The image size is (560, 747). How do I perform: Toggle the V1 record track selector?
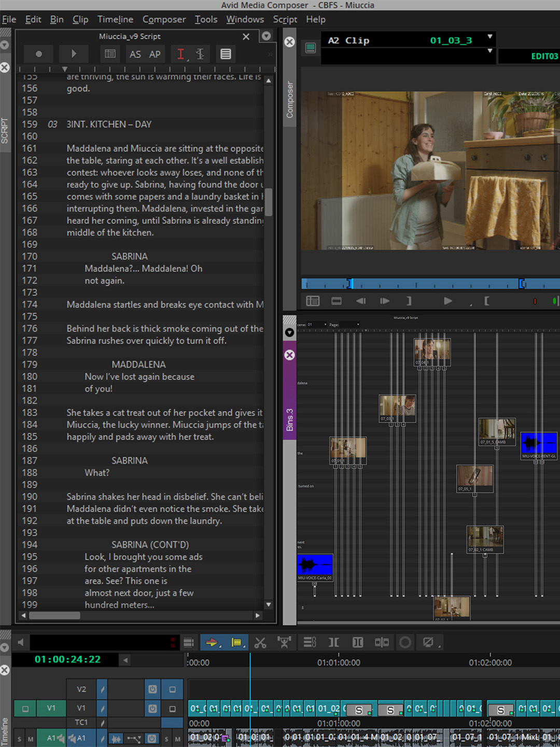point(81,708)
